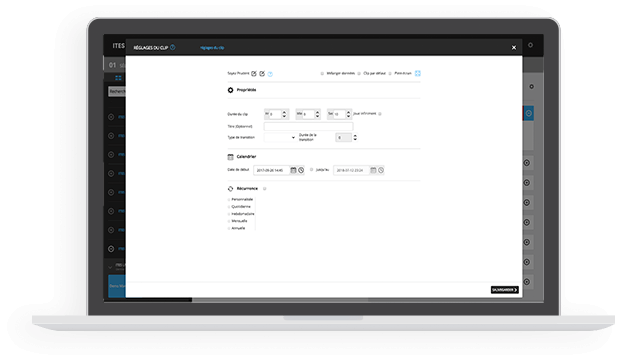619x360 pixels.
Task: Click the help icon beside Réglages du clip
Action: (173, 47)
